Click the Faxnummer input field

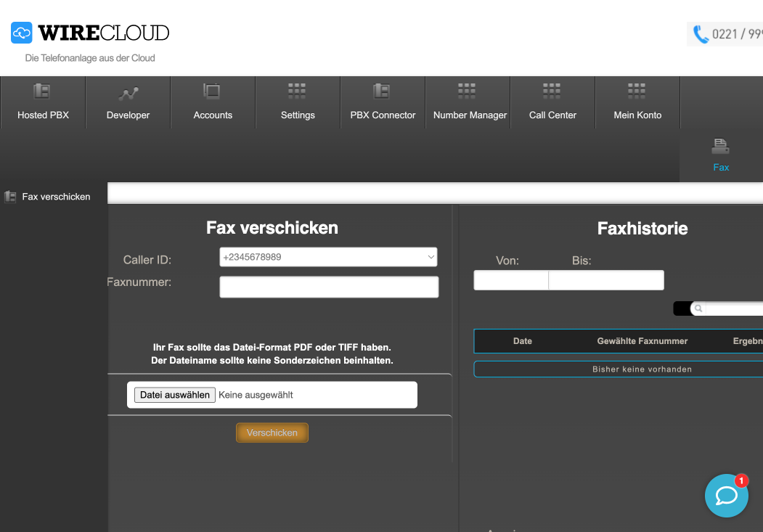click(x=328, y=287)
